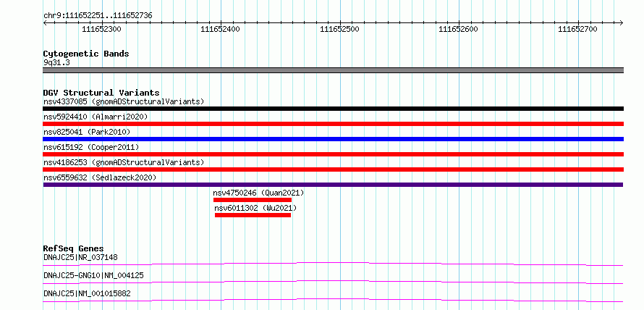The image size is (644, 310).
Task: Click ruler position 111652400
Action: [x=221, y=29]
